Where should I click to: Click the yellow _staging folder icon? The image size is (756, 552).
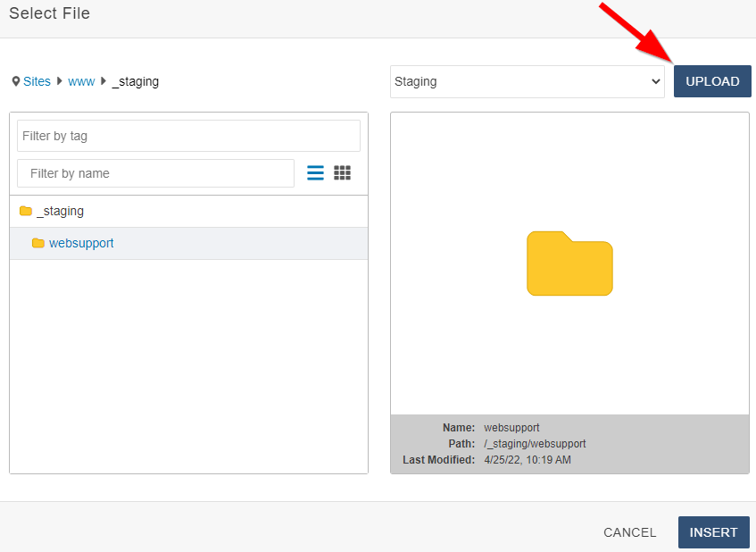(x=26, y=212)
